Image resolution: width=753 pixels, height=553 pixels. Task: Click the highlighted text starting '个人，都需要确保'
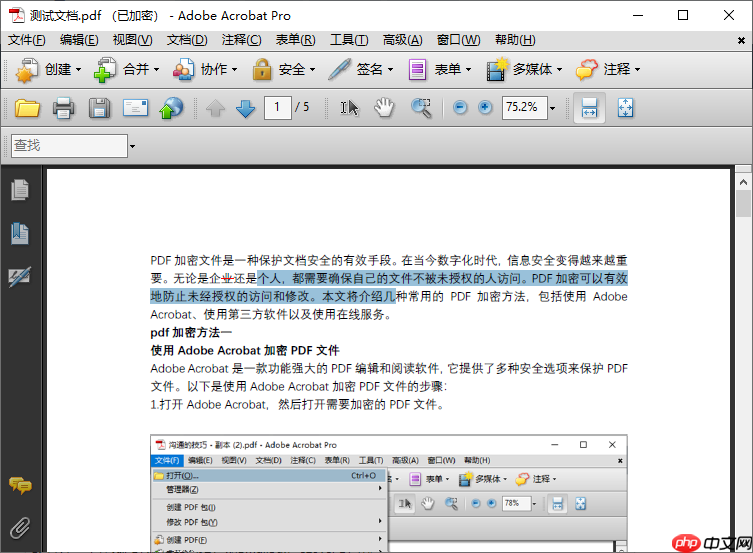pos(389,288)
